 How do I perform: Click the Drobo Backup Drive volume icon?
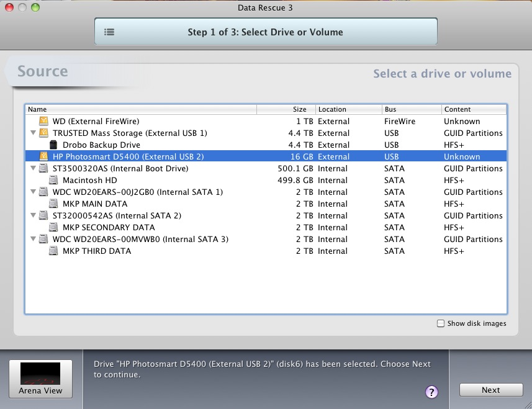tap(53, 145)
